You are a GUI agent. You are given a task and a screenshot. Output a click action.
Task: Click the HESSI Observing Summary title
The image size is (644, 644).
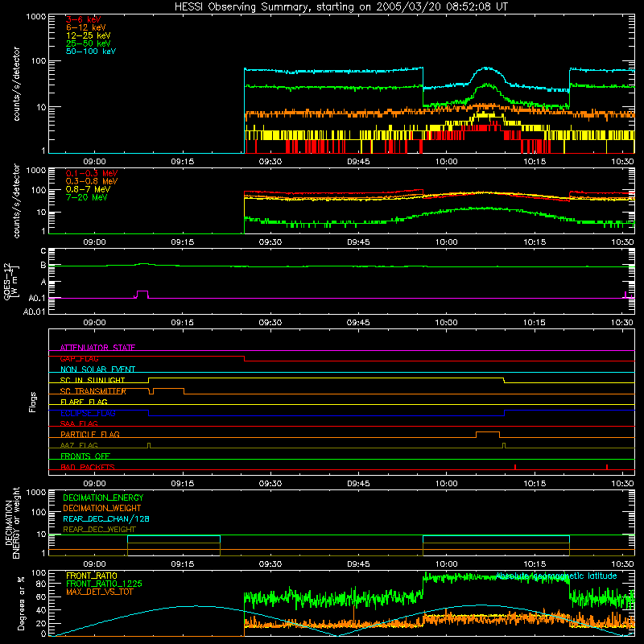341,6
